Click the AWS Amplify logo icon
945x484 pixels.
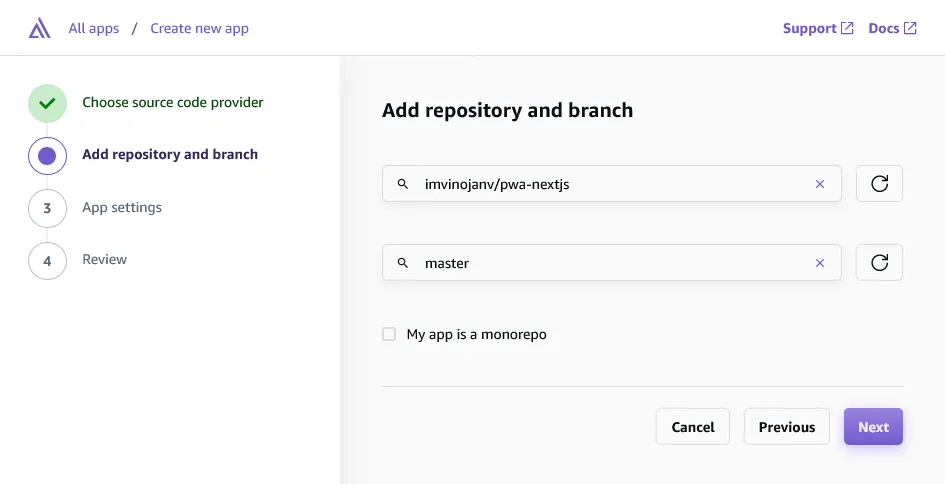[39, 28]
